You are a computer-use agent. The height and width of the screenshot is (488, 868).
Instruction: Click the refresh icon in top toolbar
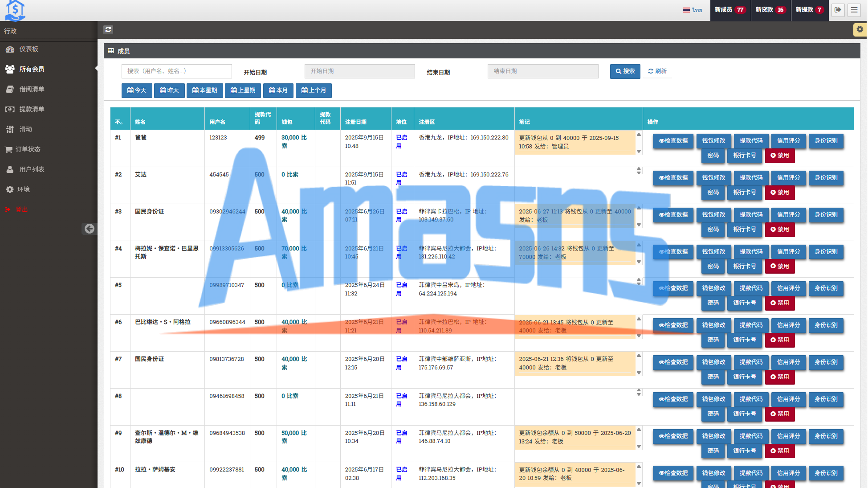point(108,29)
